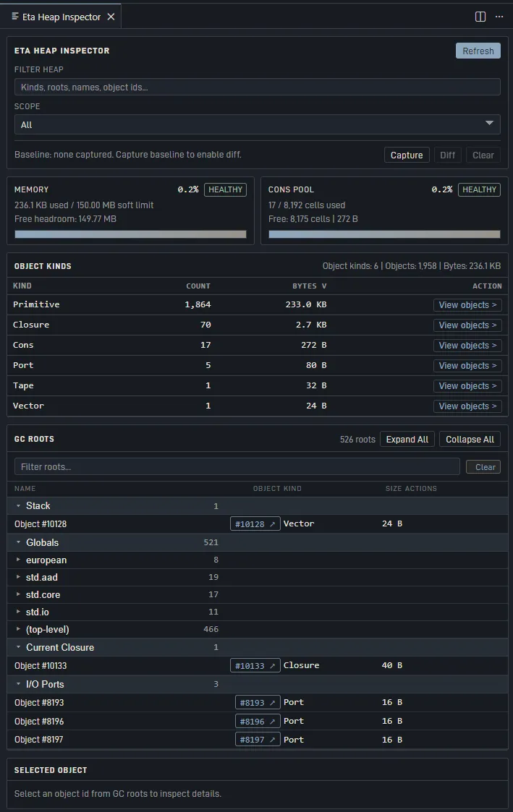The height and width of the screenshot is (812, 513).
Task: Click the Cons Pool HEALTHY status badge
Action: [479, 189]
